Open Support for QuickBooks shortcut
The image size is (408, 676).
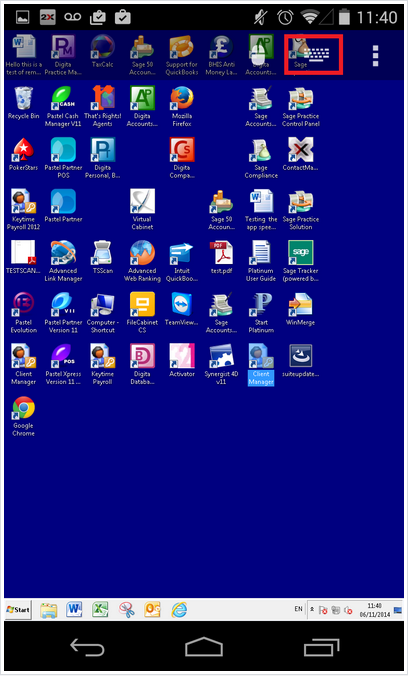(182, 56)
